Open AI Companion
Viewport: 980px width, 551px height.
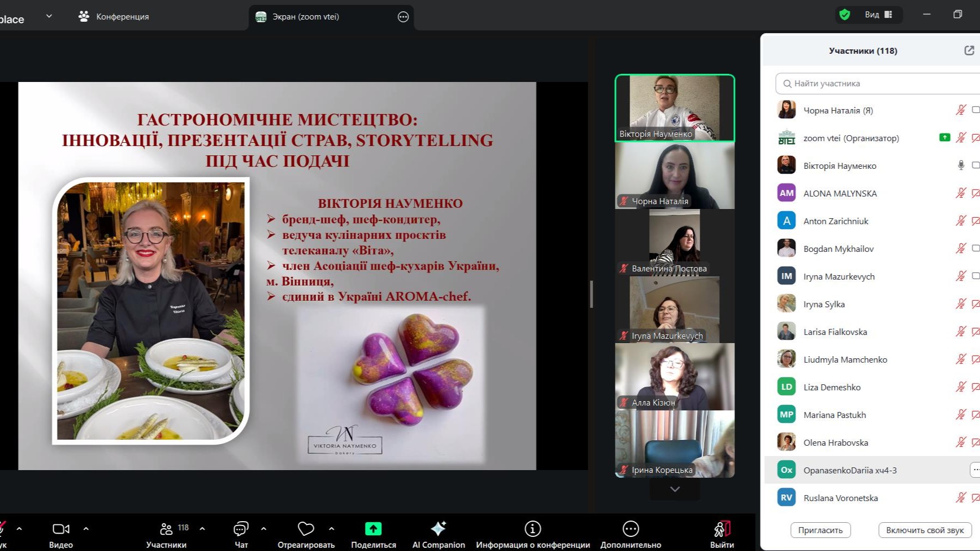(x=438, y=529)
